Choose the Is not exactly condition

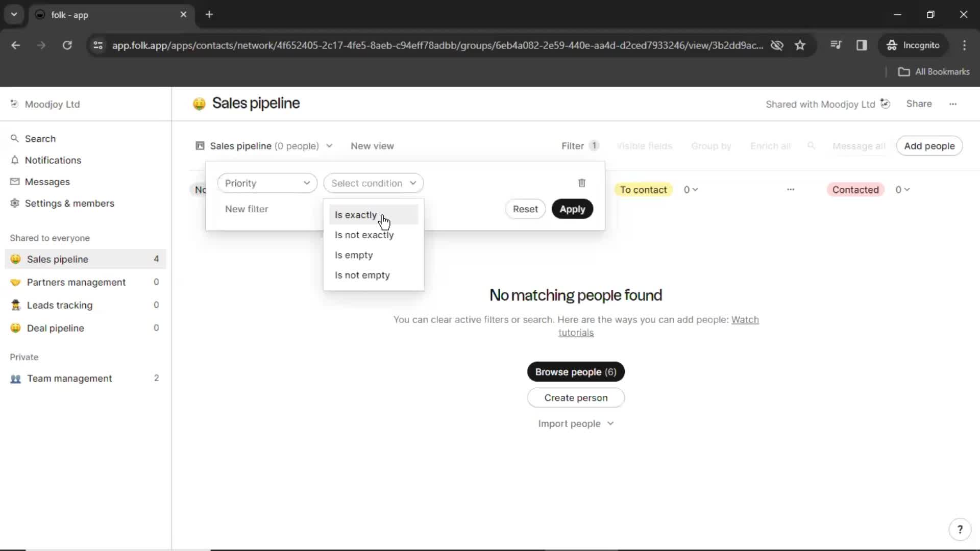pos(373,235)
